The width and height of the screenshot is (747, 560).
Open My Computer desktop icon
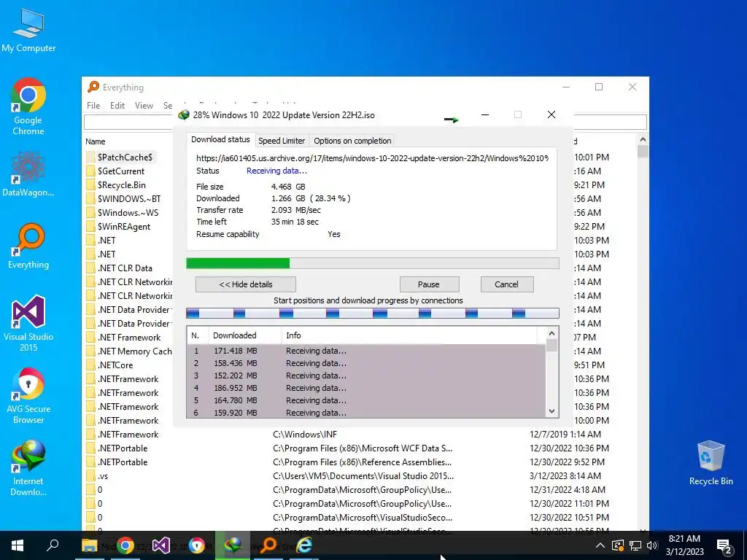coord(28,31)
